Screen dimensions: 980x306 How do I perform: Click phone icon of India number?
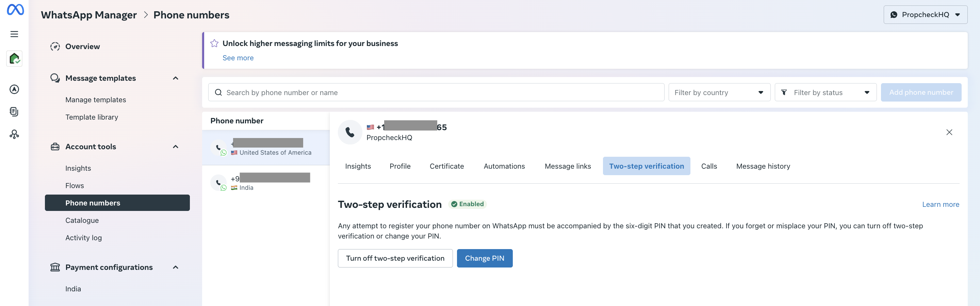tap(218, 183)
